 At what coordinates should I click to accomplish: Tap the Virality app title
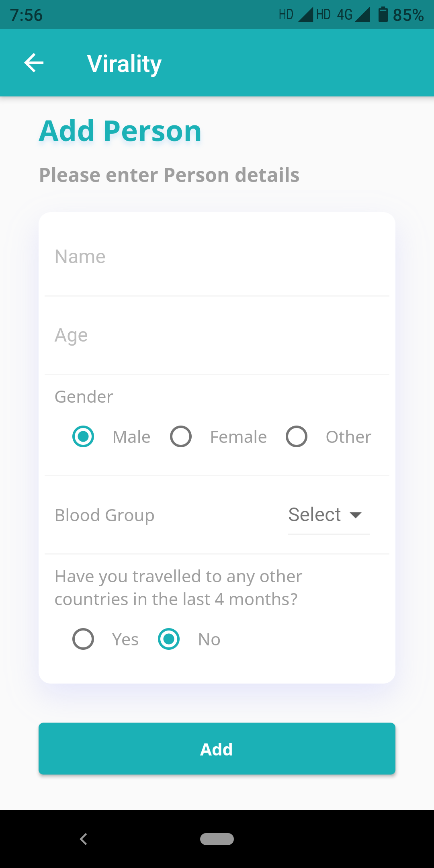[125, 63]
